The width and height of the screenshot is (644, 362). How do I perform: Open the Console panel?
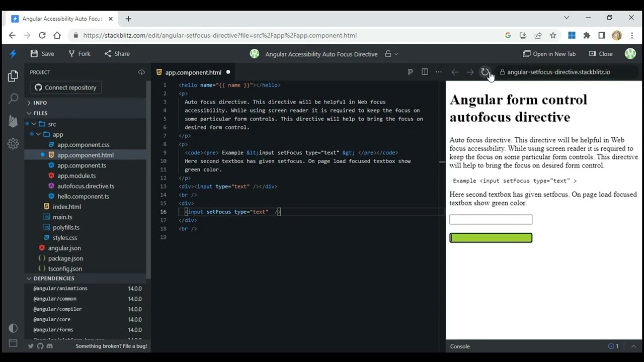point(460,346)
